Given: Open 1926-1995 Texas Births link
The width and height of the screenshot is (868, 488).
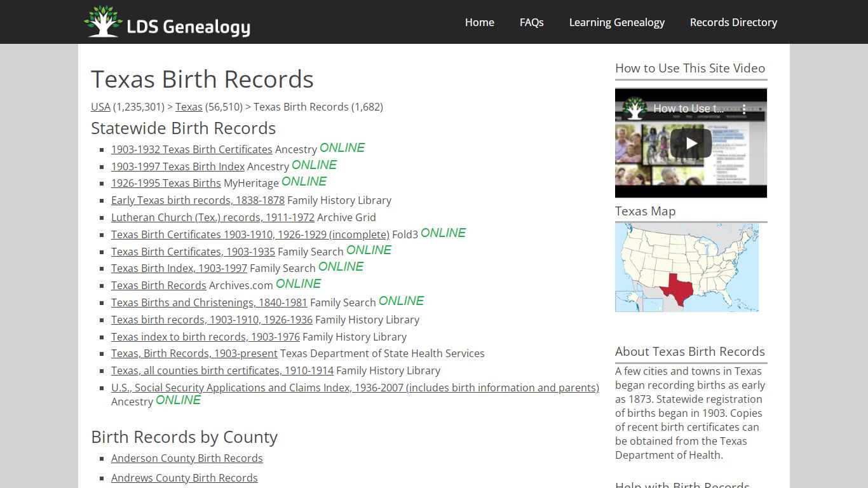Looking at the screenshot, I should [x=166, y=183].
